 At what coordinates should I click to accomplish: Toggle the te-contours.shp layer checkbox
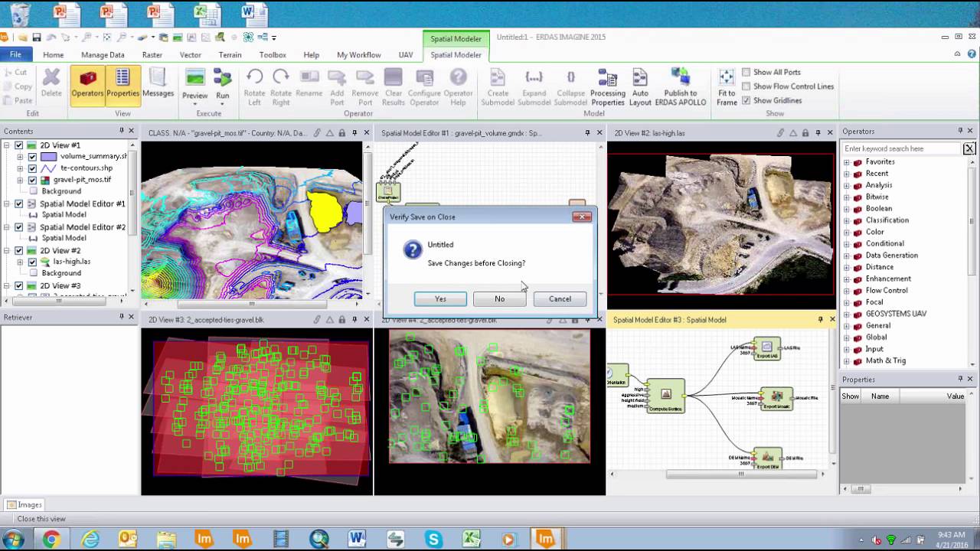pos(32,168)
